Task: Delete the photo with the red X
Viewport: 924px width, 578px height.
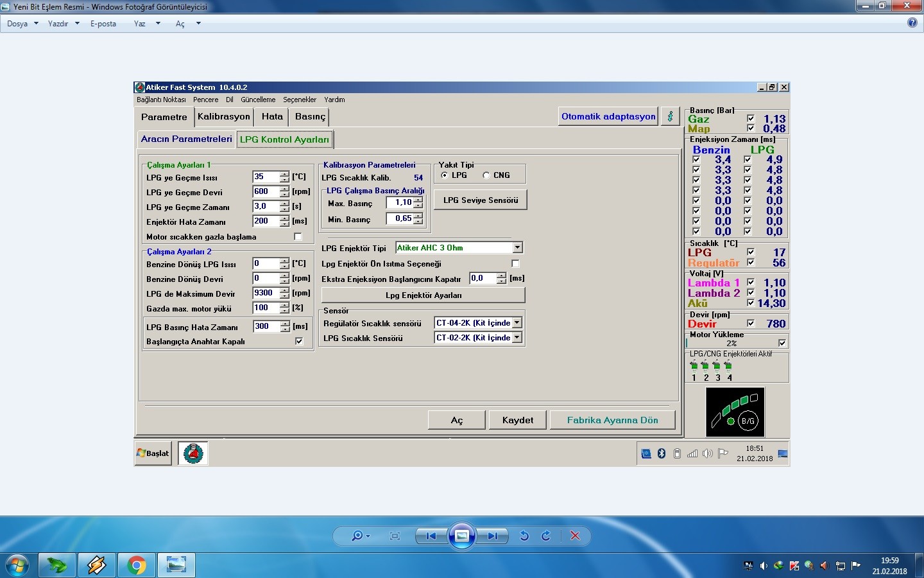Action: pyautogui.click(x=575, y=536)
